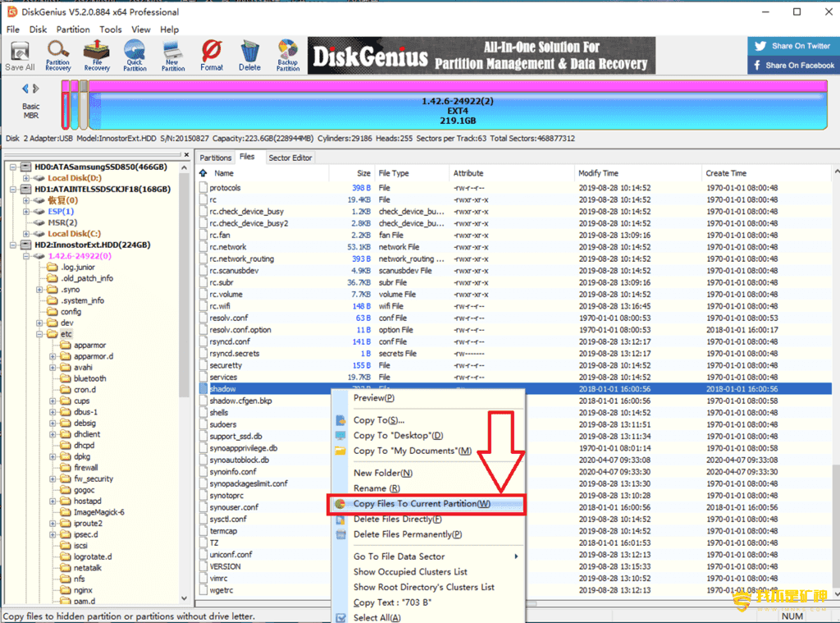Choose Copy To(S)... in the context menu
840x623 pixels.
(379, 419)
